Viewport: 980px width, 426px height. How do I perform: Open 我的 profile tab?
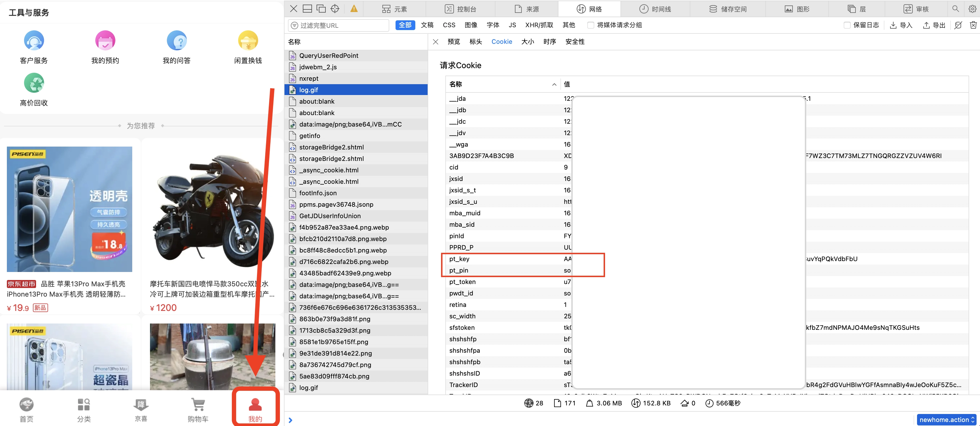pos(255,410)
